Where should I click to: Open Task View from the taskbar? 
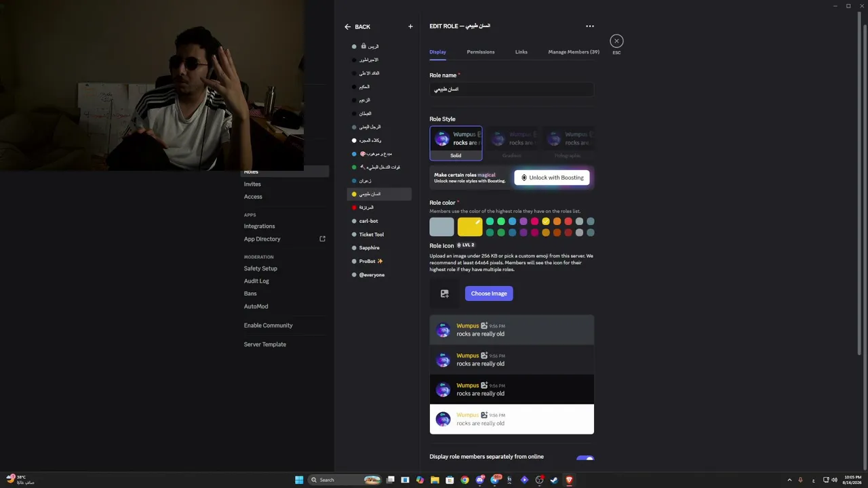coord(391,480)
